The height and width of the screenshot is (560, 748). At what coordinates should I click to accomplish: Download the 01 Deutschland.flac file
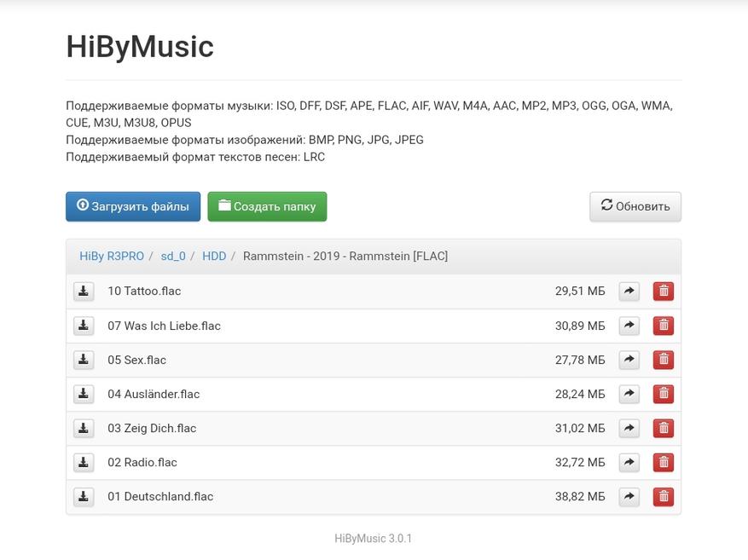84,496
